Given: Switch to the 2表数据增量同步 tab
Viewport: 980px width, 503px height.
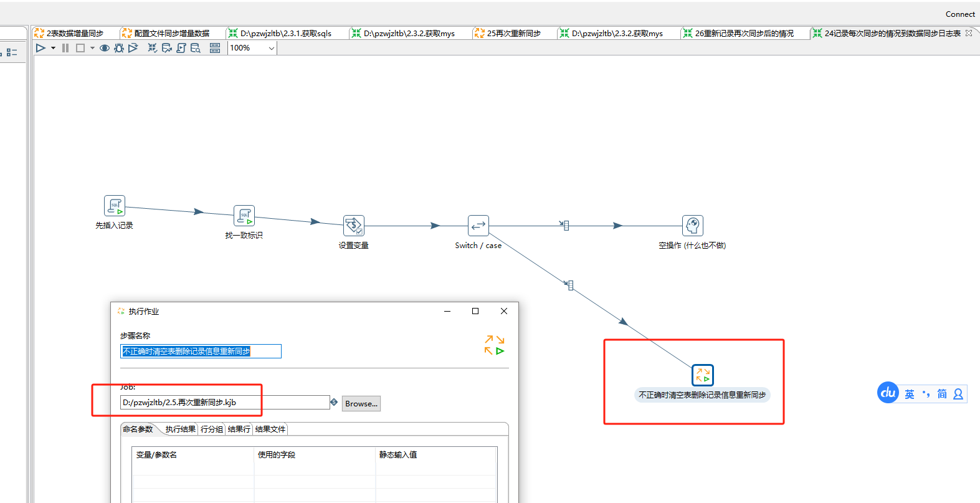Looking at the screenshot, I should coord(75,33).
